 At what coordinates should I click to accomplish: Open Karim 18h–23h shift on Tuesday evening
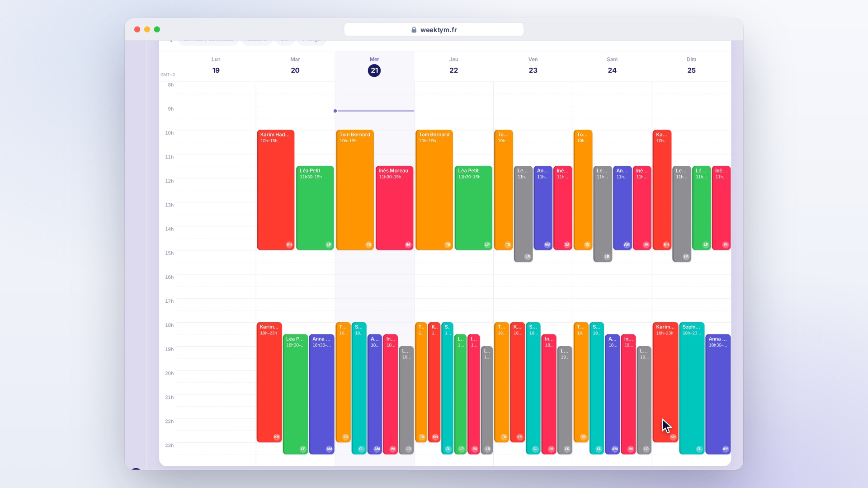pos(269,382)
